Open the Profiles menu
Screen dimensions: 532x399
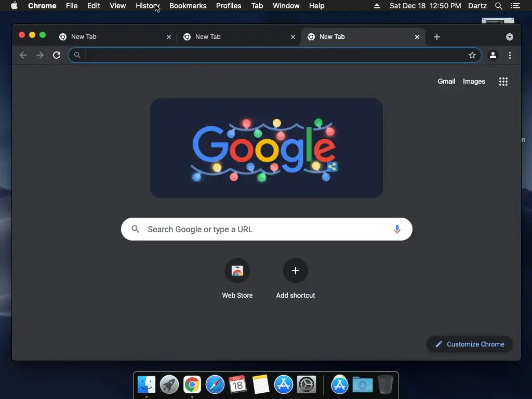coord(229,6)
